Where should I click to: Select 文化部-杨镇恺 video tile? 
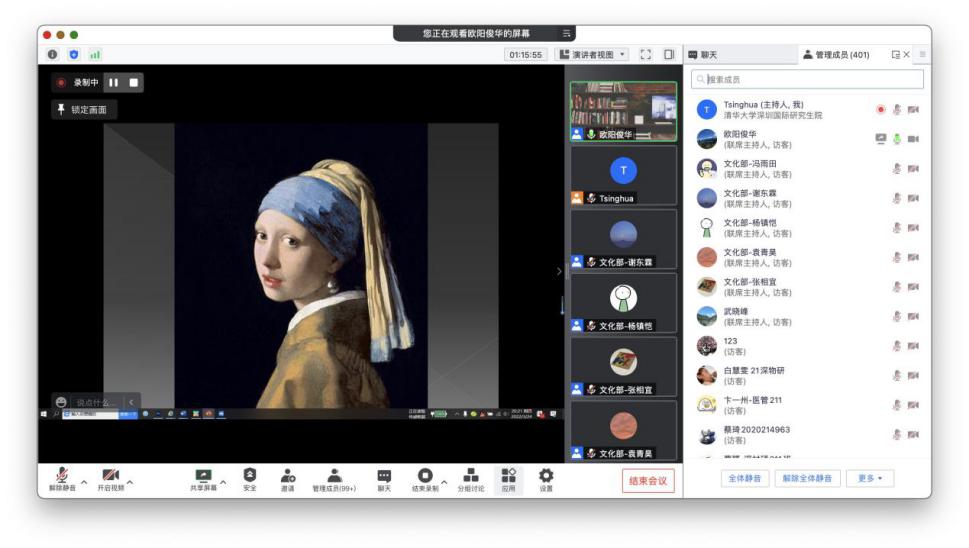coord(624,303)
